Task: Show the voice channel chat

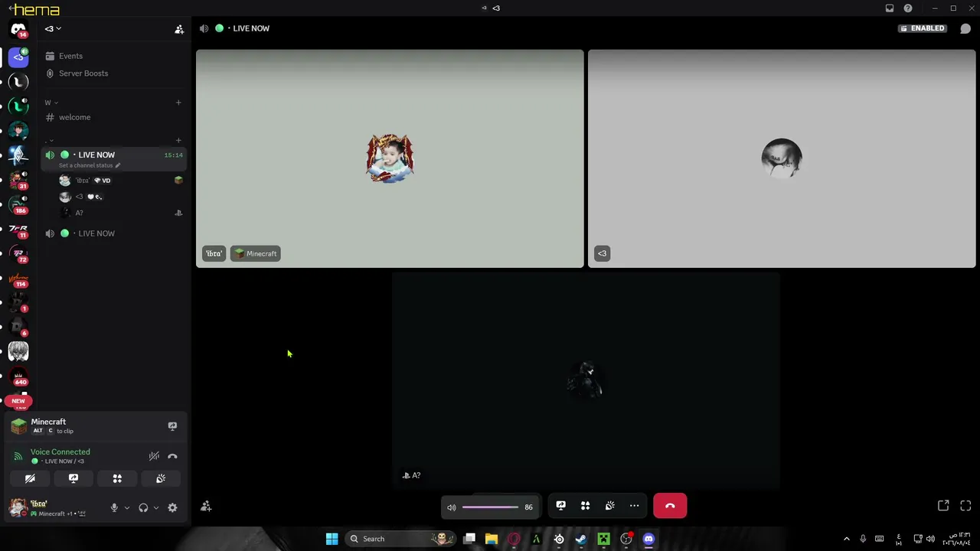Action: pos(965,29)
